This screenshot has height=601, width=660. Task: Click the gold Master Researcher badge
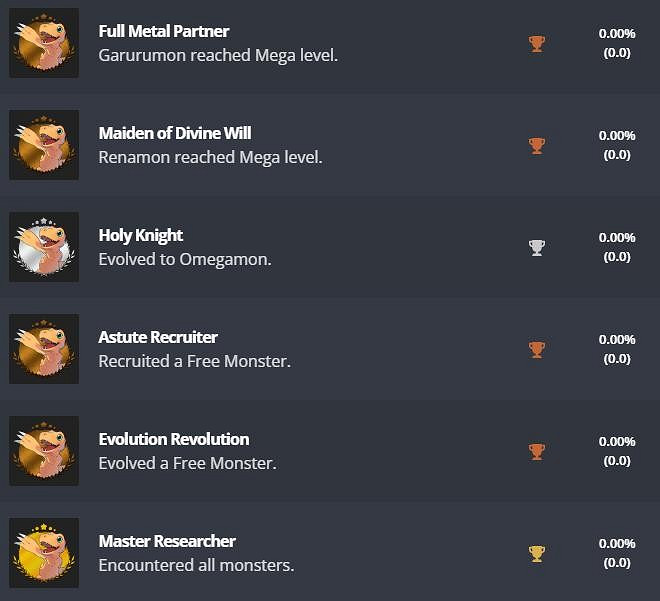tap(44, 553)
